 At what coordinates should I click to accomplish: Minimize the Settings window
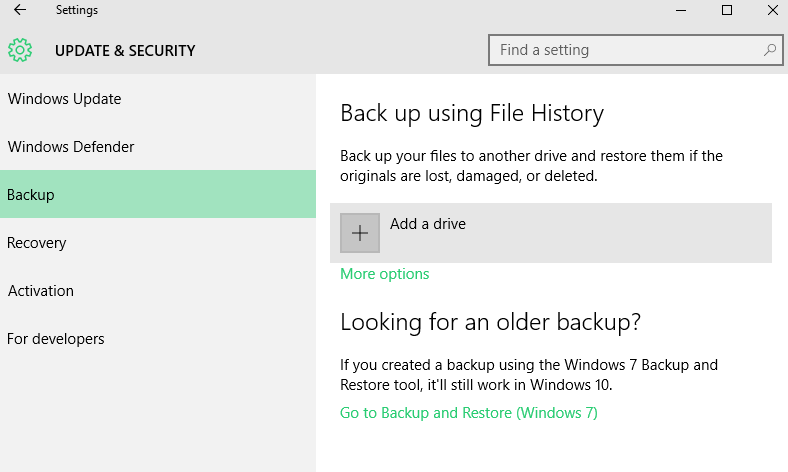coord(681,10)
